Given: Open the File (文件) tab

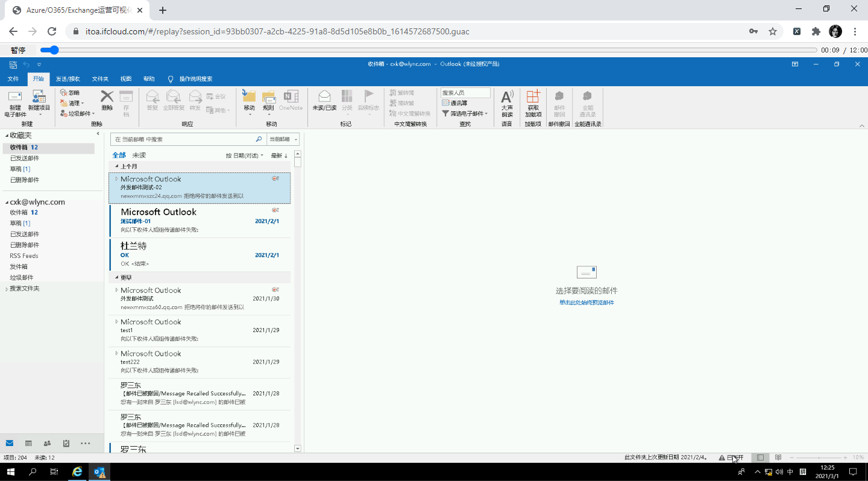Looking at the screenshot, I should [13, 79].
